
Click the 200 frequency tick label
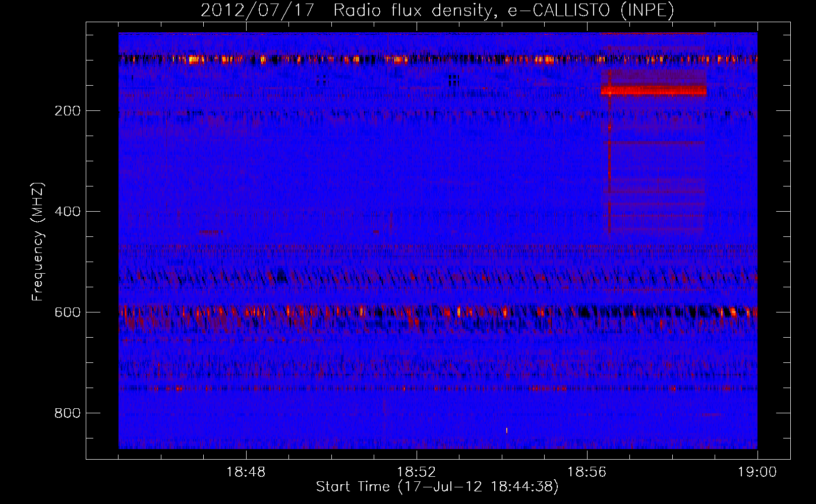click(68, 111)
